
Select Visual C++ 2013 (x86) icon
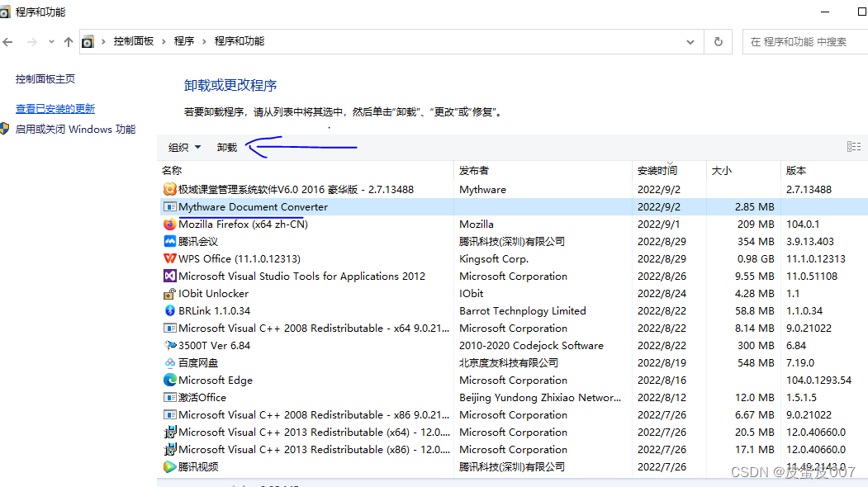point(170,449)
